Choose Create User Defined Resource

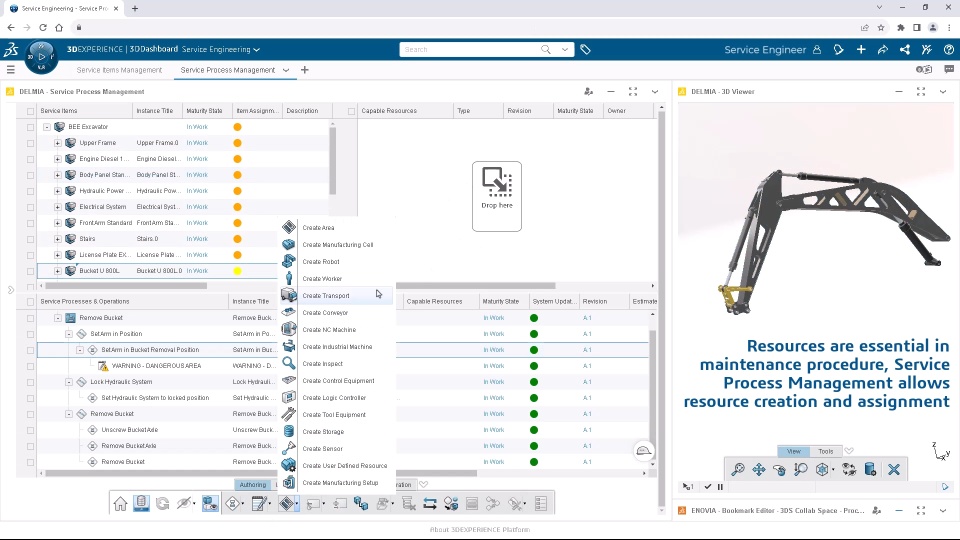[x=337, y=465]
